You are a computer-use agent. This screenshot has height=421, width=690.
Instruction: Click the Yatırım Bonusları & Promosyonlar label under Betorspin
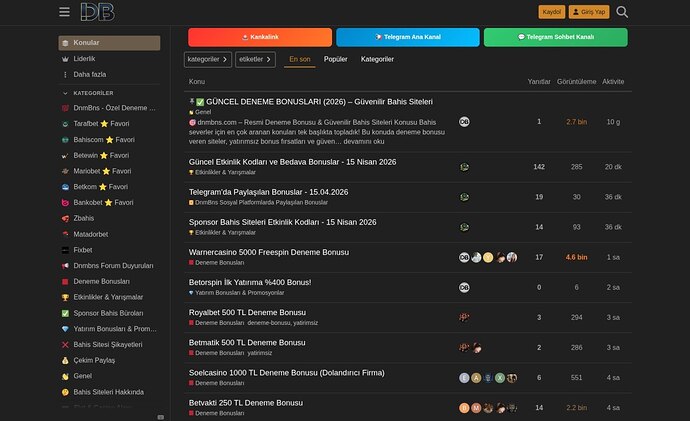click(x=239, y=293)
